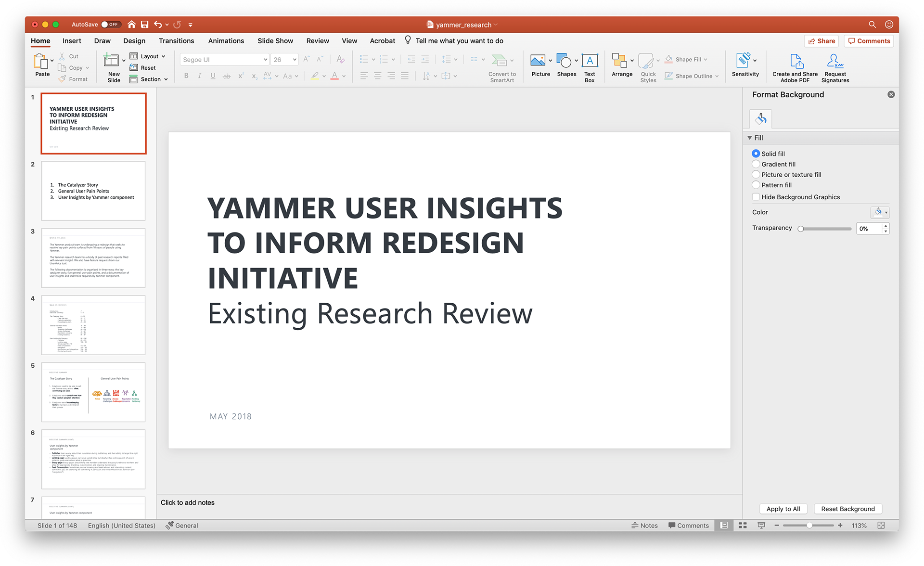
Task: Apply italic formatting
Action: [199, 76]
